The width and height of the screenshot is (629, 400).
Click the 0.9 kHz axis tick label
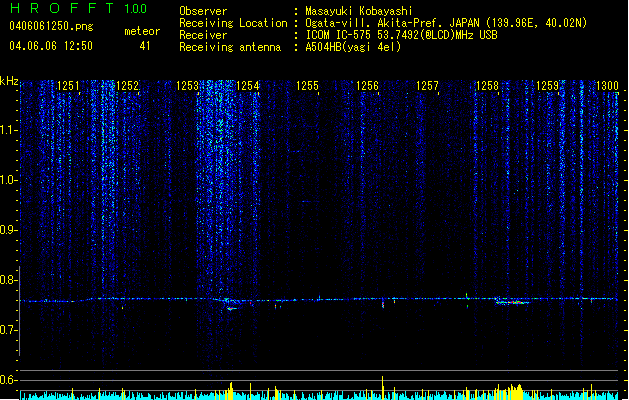coord(9,230)
